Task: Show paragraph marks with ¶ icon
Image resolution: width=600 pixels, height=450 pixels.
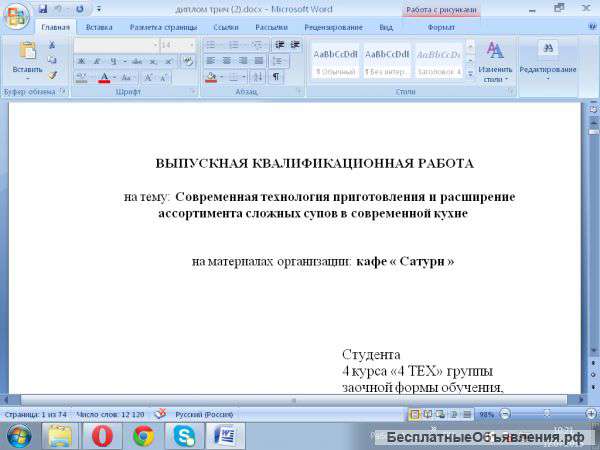Action: 276,78
